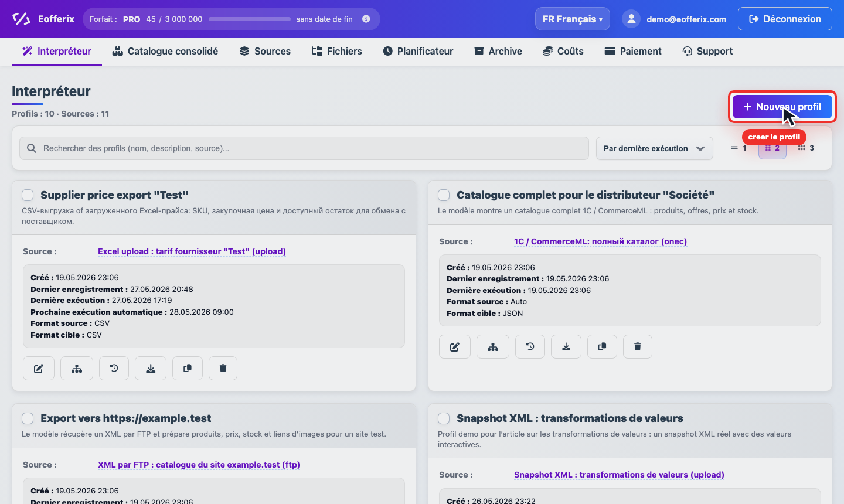
Task: Click the "Profils : 10 · Sources : 11" text
Action: point(60,114)
